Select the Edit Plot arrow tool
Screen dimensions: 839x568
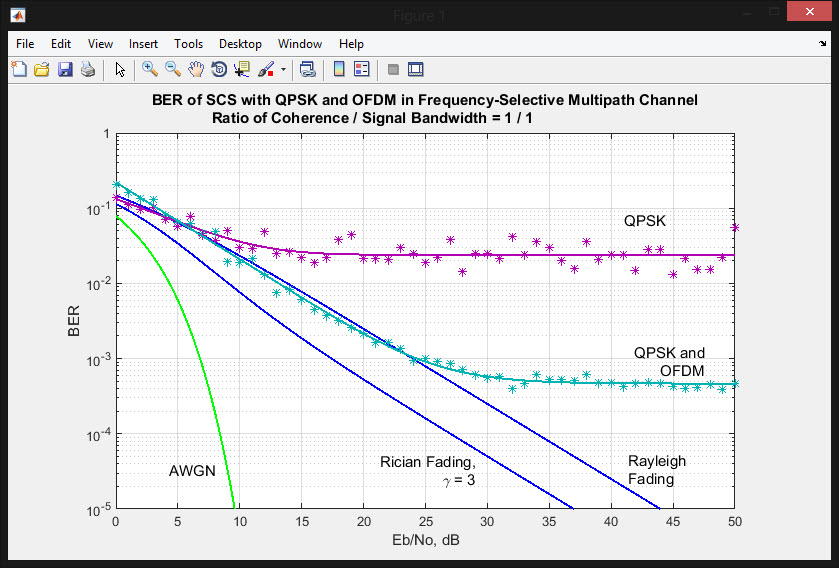[x=120, y=70]
